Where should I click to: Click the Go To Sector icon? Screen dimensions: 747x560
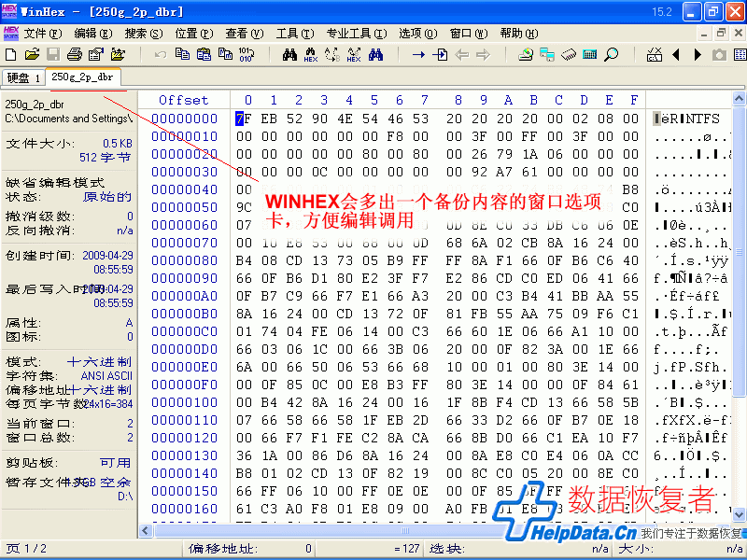pyautogui.click(x=440, y=55)
